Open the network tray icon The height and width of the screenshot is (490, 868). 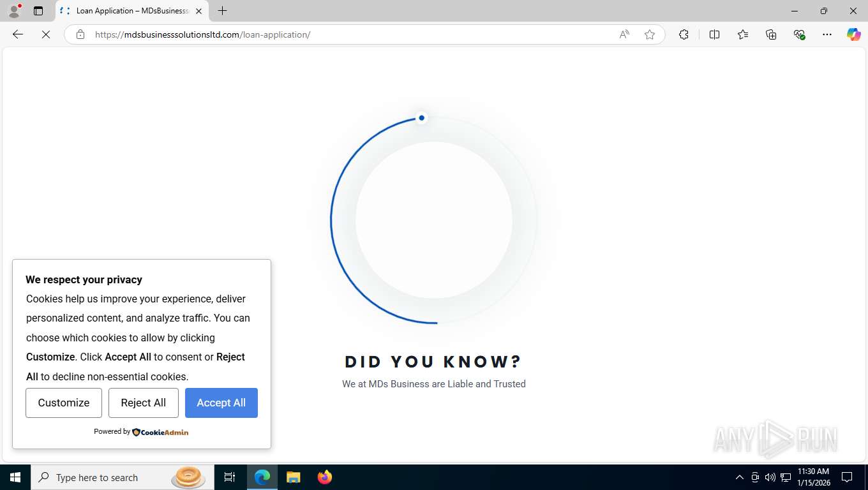tap(786, 477)
